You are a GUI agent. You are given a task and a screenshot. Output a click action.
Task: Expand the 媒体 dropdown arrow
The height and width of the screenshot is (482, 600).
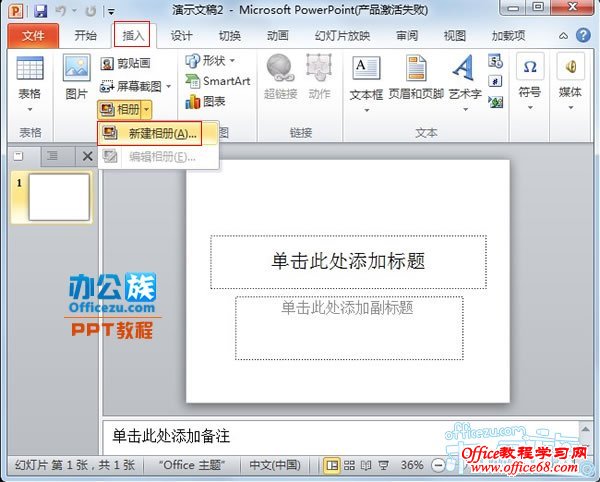click(571, 107)
